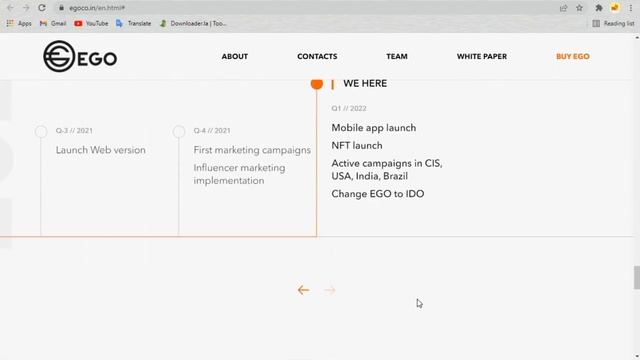Click the 'Q1 // 2022' label

pyautogui.click(x=349, y=108)
